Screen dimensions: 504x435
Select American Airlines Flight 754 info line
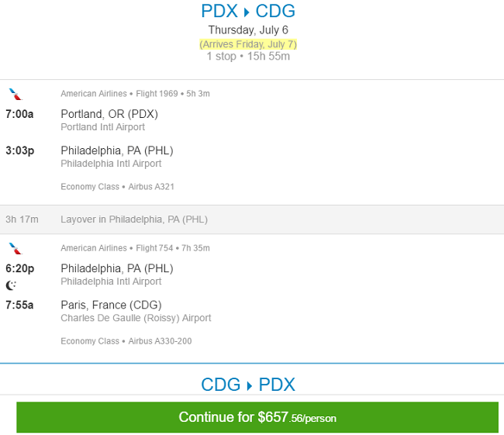point(135,248)
